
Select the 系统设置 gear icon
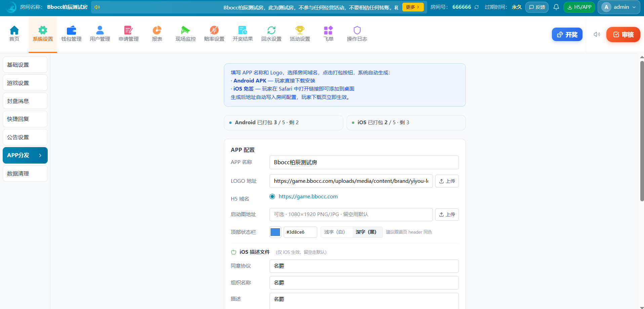pos(43,30)
